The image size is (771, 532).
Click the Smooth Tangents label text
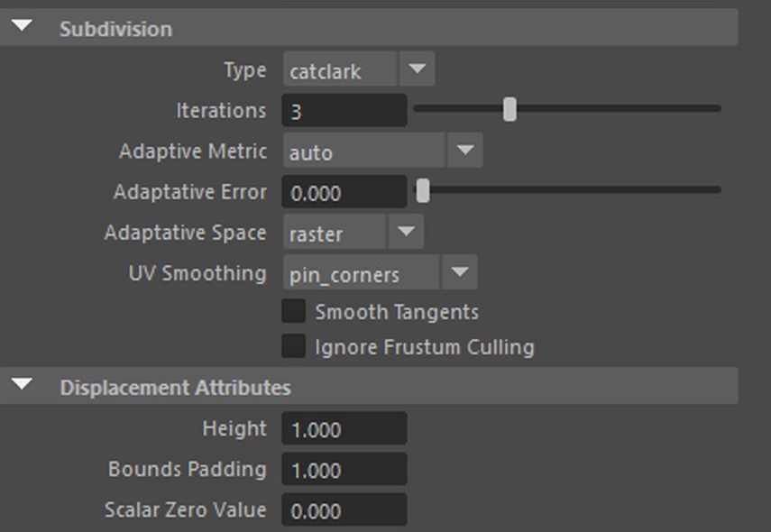tap(397, 312)
